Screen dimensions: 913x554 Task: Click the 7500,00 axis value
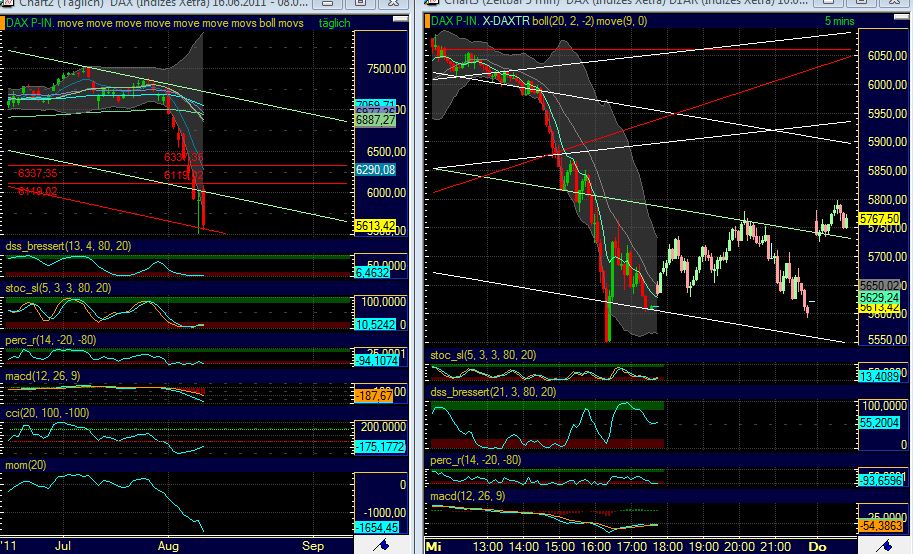pyautogui.click(x=386, y=69)
